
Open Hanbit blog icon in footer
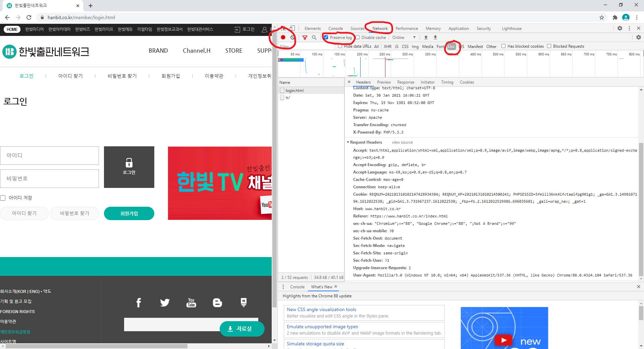click(x=217, y=303)
